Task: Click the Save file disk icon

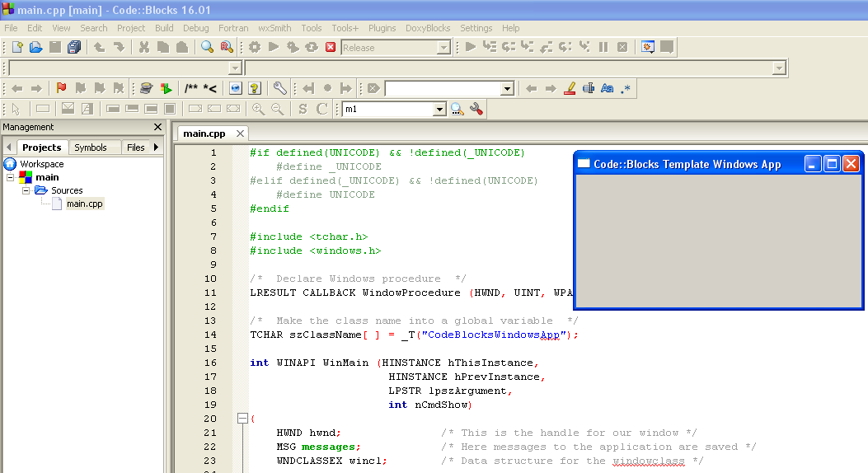Action: 54,47
